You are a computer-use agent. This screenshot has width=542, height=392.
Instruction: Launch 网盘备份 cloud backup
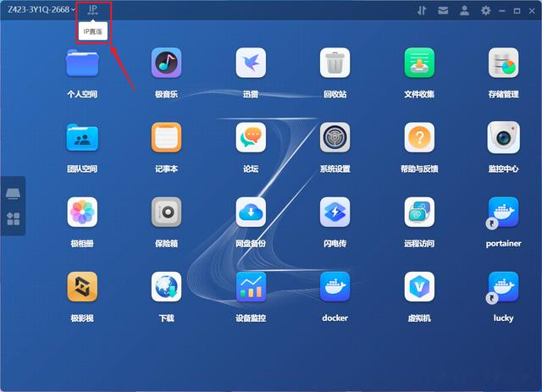[251, 212]
